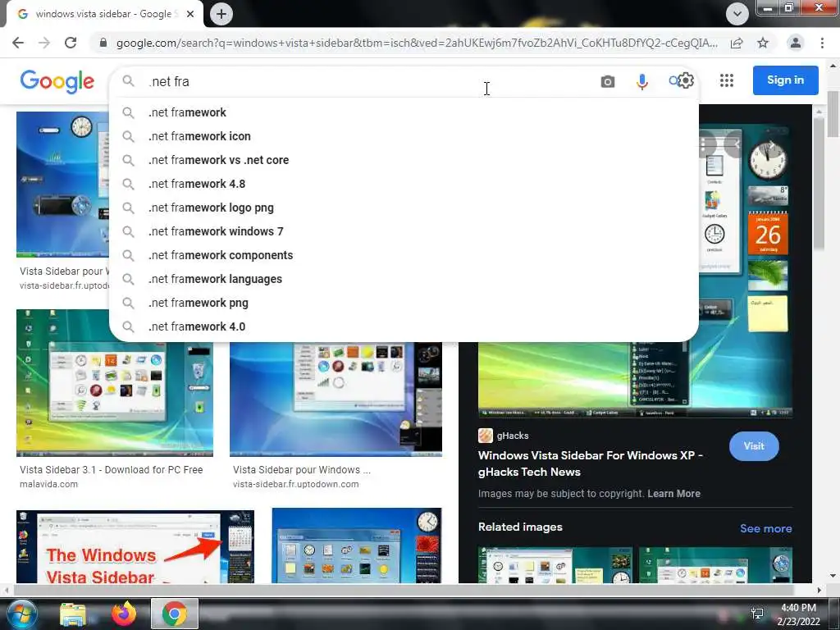The height and width of the screenshot is (630, 840).
Task: Open "Learn More" copyright link
Action: click(x=673, y=493)
